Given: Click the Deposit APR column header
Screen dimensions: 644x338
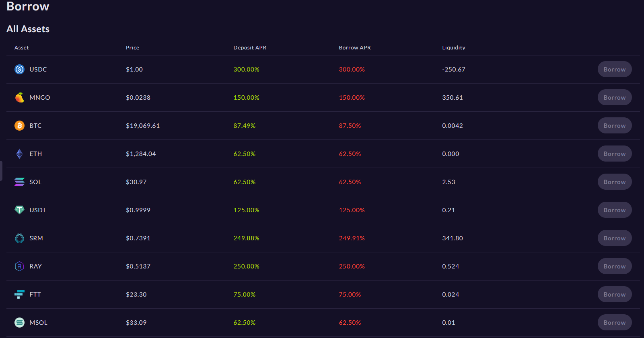Looking at the screenshot, I should click(250, 48).
